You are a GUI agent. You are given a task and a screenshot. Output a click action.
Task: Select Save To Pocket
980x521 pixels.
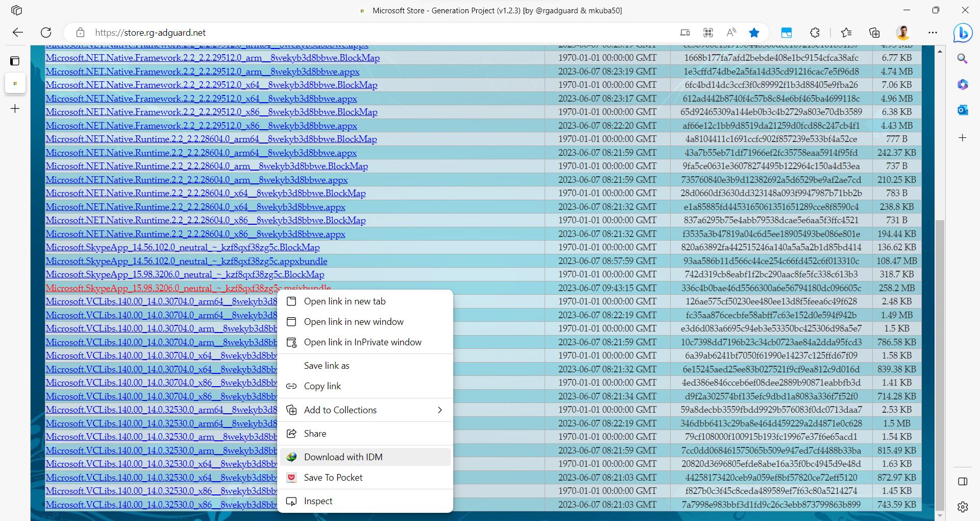pyautogui.click(x=365, y=478)
